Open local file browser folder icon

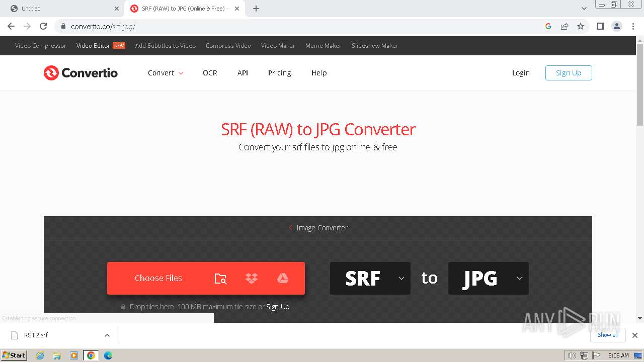point(220,279)
